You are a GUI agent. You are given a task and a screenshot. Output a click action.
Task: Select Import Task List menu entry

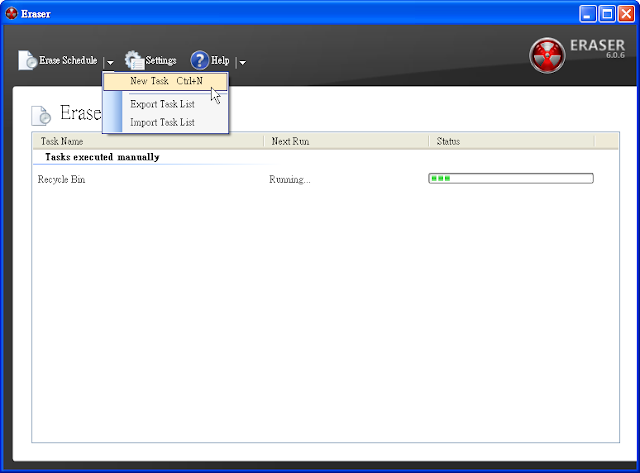click(165, 122)
